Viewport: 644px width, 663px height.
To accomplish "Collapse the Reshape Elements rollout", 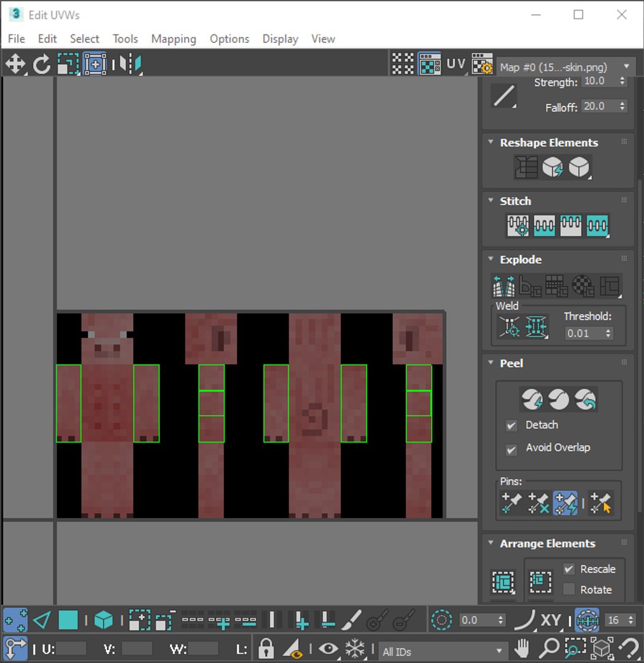I will click(491, 142).
